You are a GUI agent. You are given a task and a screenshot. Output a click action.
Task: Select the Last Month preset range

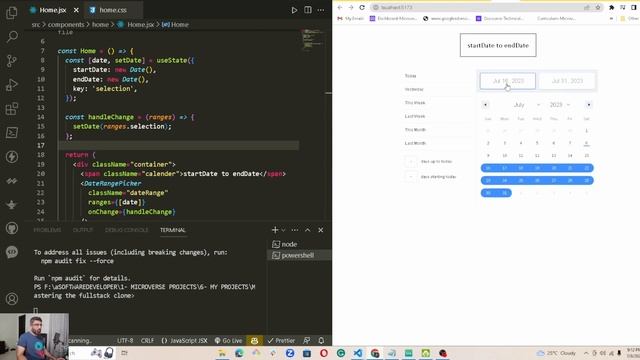tap(415, 143)
